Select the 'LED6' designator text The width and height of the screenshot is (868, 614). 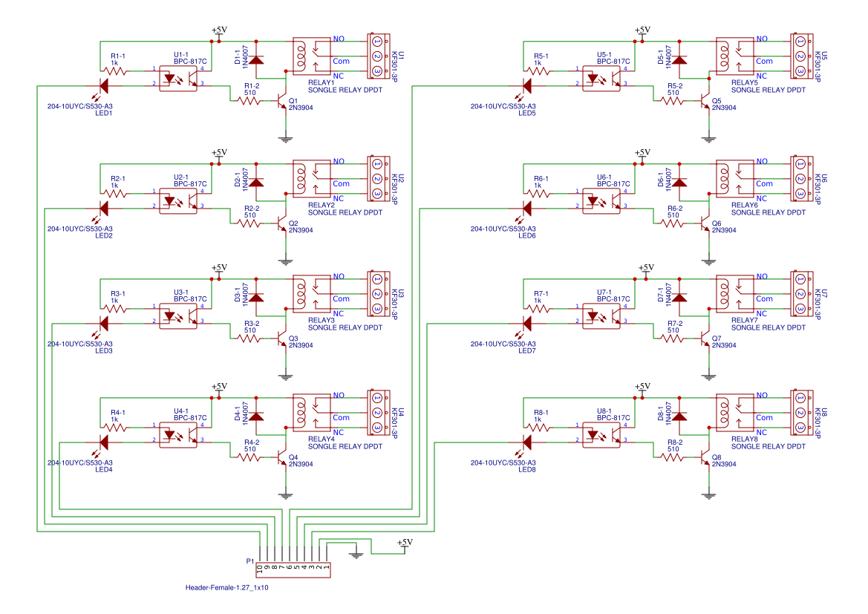coord(527,235)
